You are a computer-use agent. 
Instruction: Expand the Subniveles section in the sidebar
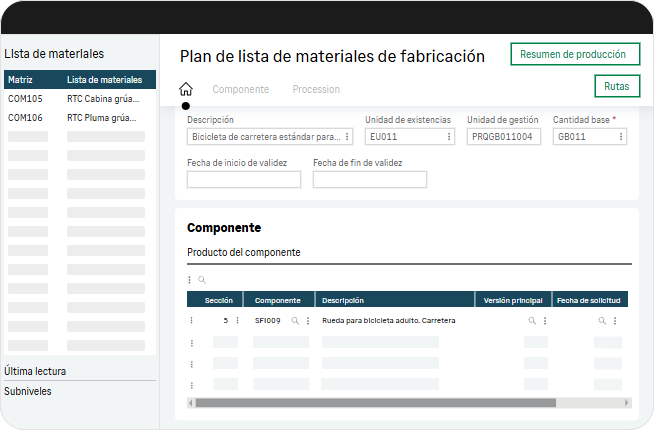pos(28,391)
